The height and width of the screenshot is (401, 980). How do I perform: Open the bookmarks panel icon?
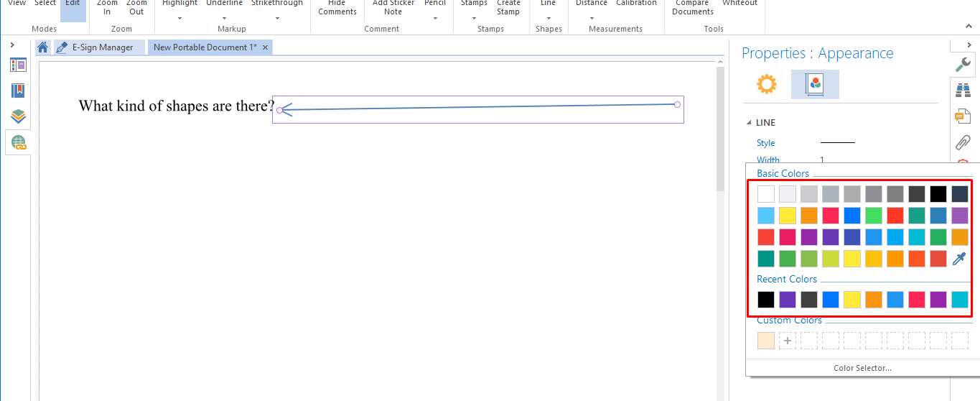[18, 91]
